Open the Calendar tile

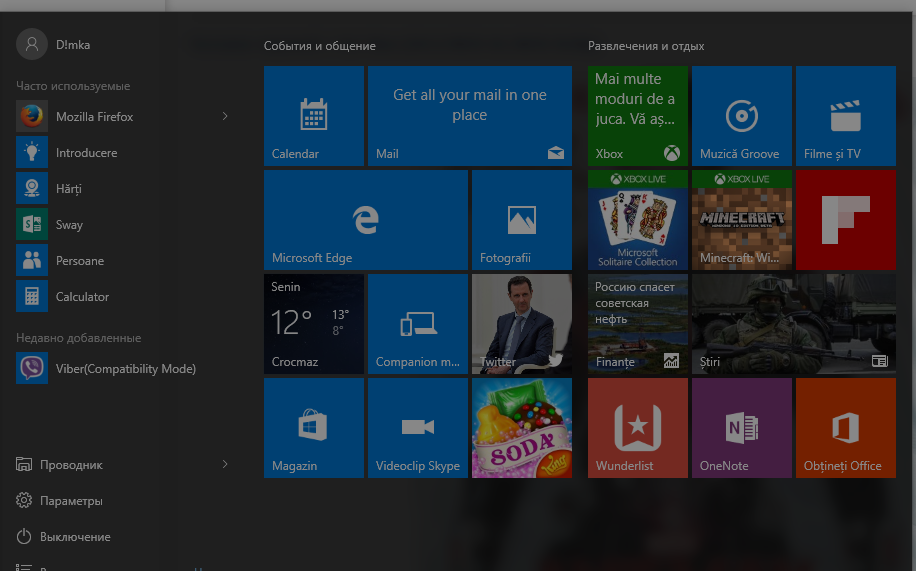314,116
